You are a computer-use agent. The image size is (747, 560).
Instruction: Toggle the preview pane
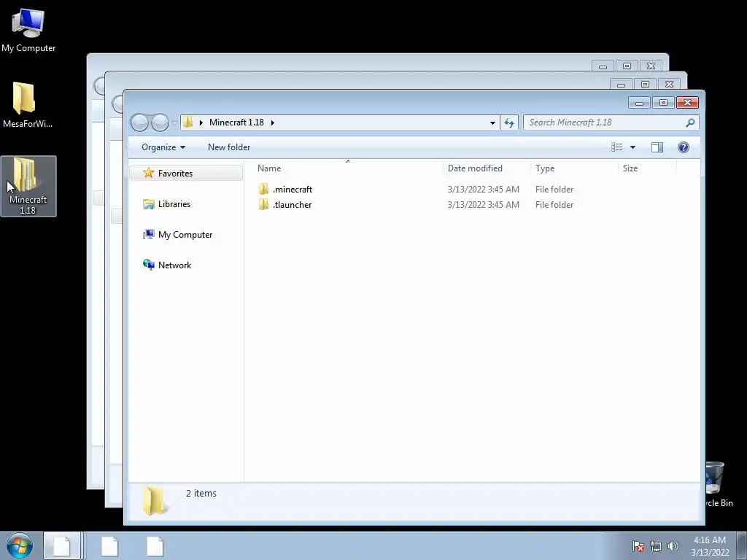657,147
